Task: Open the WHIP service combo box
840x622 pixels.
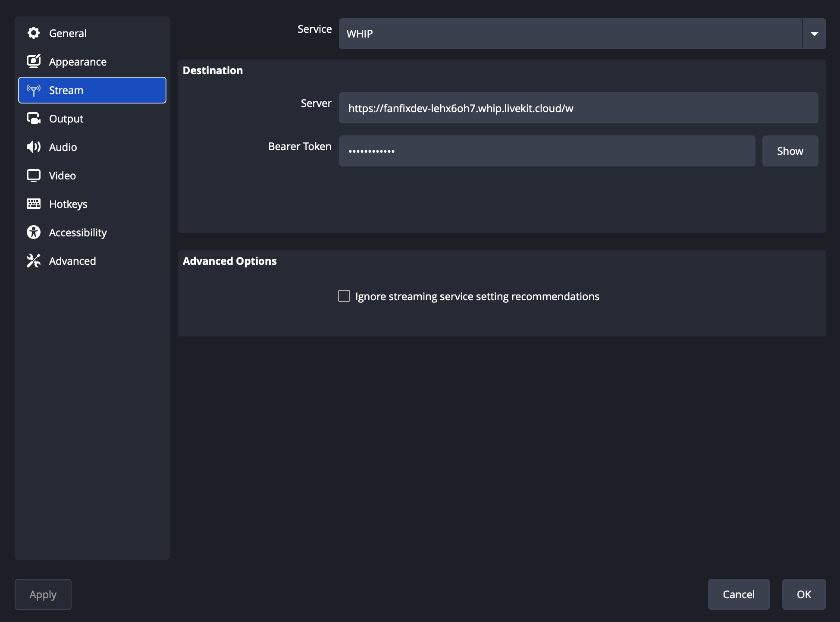Action: [x=569, y=34]
